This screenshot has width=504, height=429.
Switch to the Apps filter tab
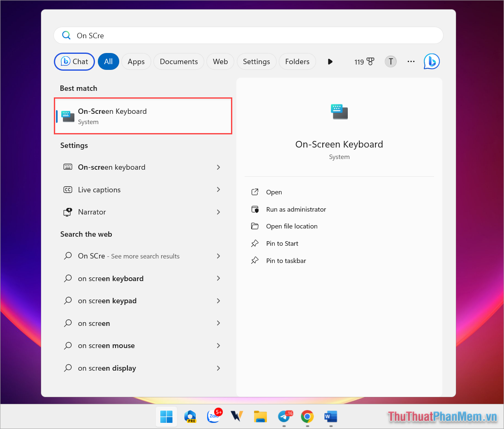coord(136,61)
